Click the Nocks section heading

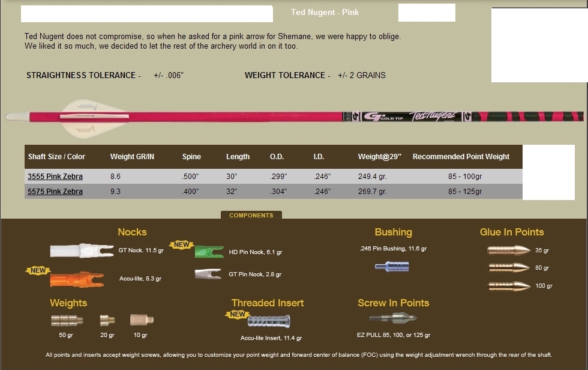[x=133, y=232]
